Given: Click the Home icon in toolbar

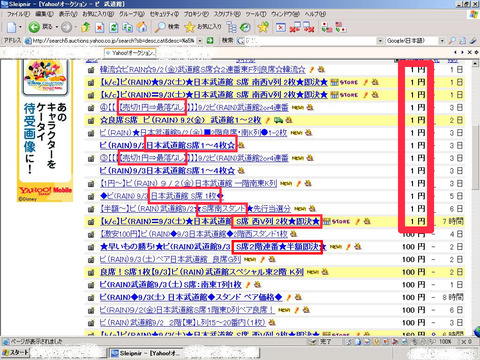Looking at the screenshot, I should tap(142, 27).
